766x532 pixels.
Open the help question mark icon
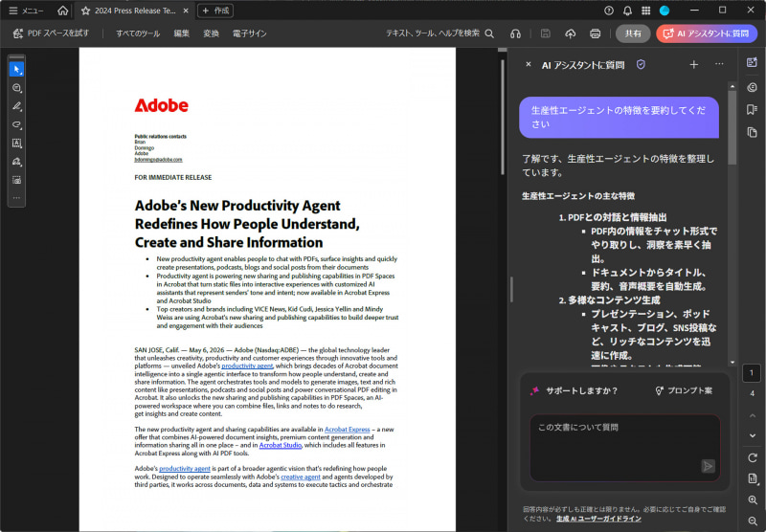[609, 11]
